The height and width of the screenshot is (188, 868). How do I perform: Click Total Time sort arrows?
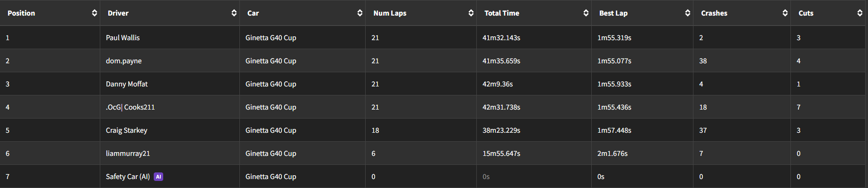coord(586,13)
